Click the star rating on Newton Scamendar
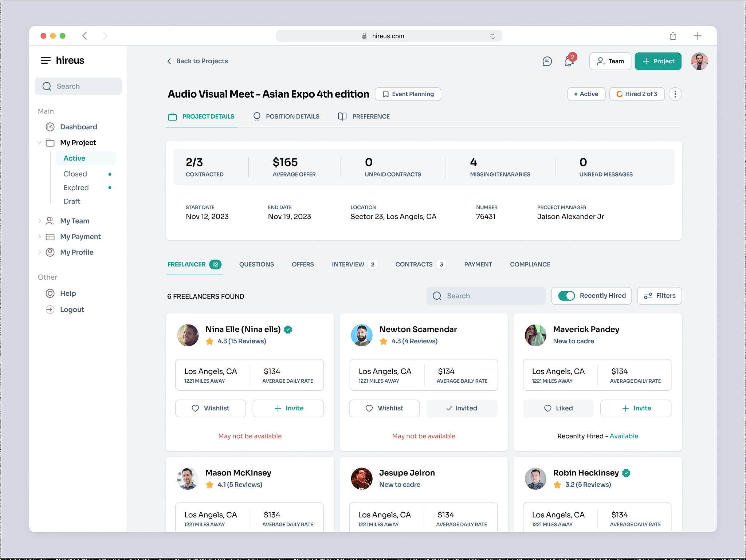The image size is (746, 560). 383,341
